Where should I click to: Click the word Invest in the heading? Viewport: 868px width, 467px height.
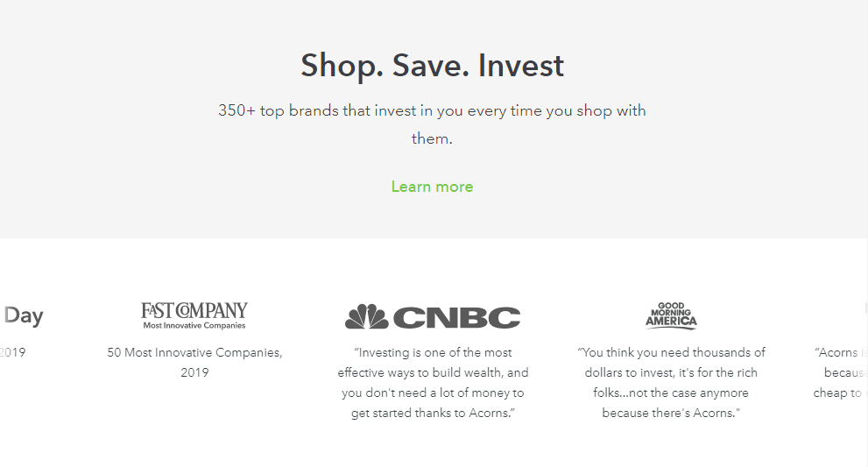(521, 66)
